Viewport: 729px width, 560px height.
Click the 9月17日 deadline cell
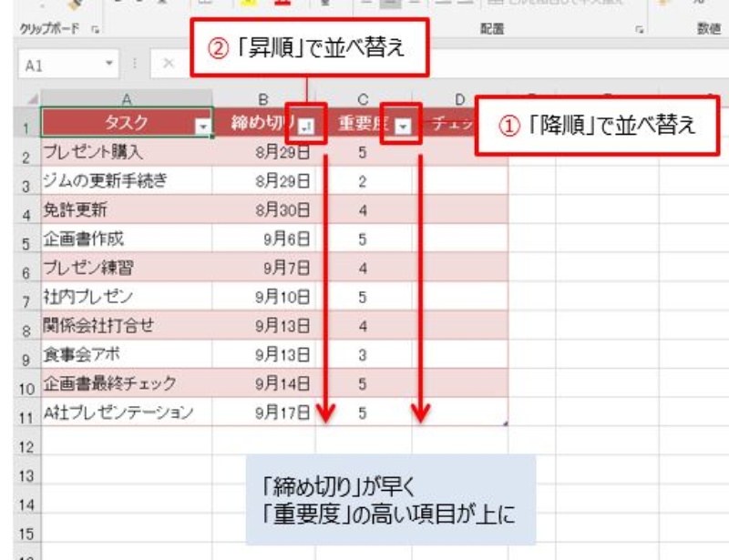pyautogui.click(x=264, y=412)
